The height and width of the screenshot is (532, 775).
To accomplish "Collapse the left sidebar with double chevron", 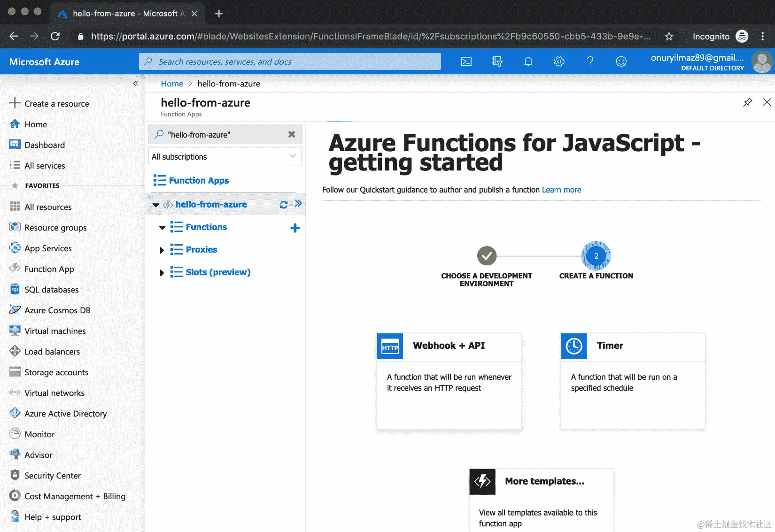I will click(135, 83).
